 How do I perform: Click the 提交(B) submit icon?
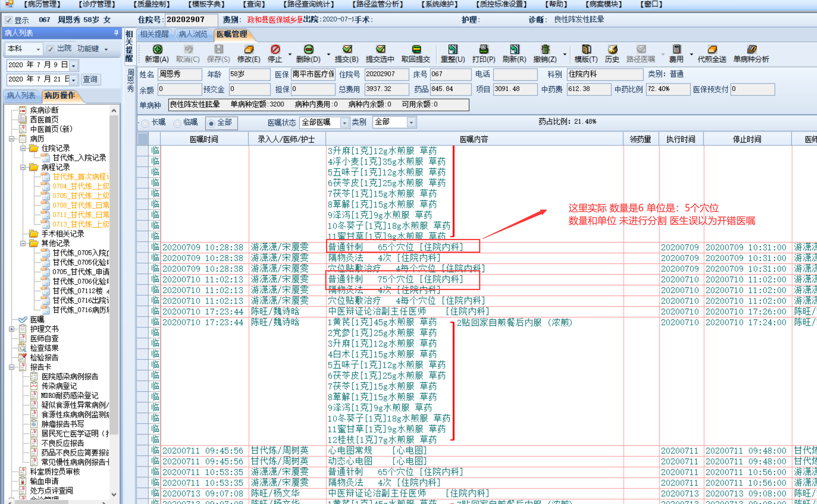[347, 50]
